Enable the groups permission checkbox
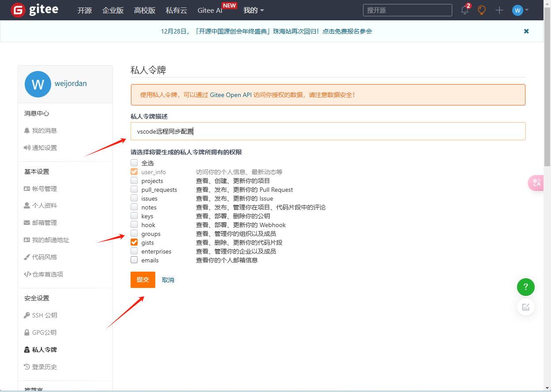This screenshot has height=392, width=551. pos(134,233)
